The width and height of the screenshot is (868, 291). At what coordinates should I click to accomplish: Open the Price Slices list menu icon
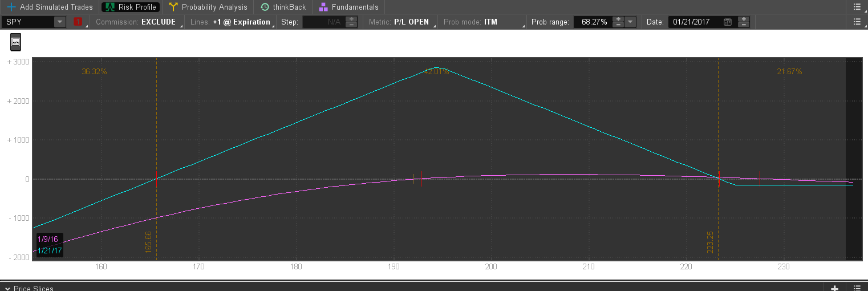(857, 288)
